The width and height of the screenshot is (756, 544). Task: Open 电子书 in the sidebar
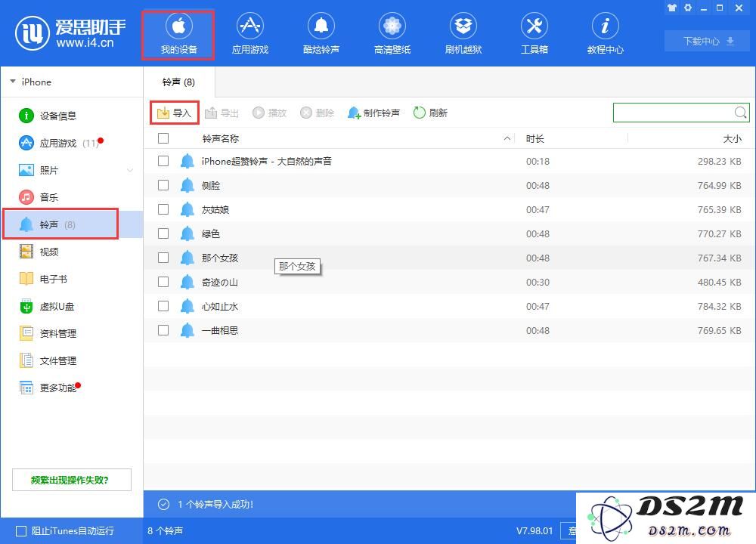point(43,279)
